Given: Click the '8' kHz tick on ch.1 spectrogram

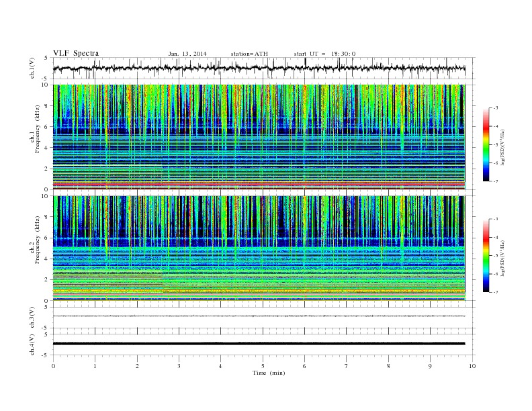Looking at the screenshot, I should (47, 106).
